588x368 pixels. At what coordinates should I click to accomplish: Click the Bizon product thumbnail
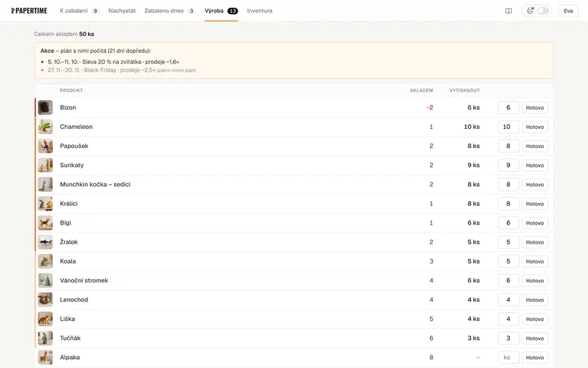click(46, 107)
